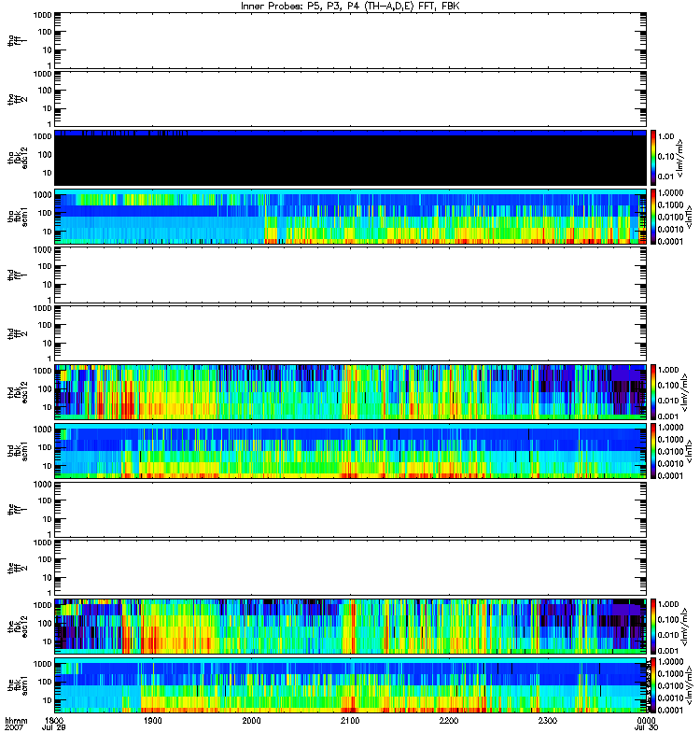Select the empty 'tha fff 2' panel
Screen dimensions: 700x747
pos(351,99)
